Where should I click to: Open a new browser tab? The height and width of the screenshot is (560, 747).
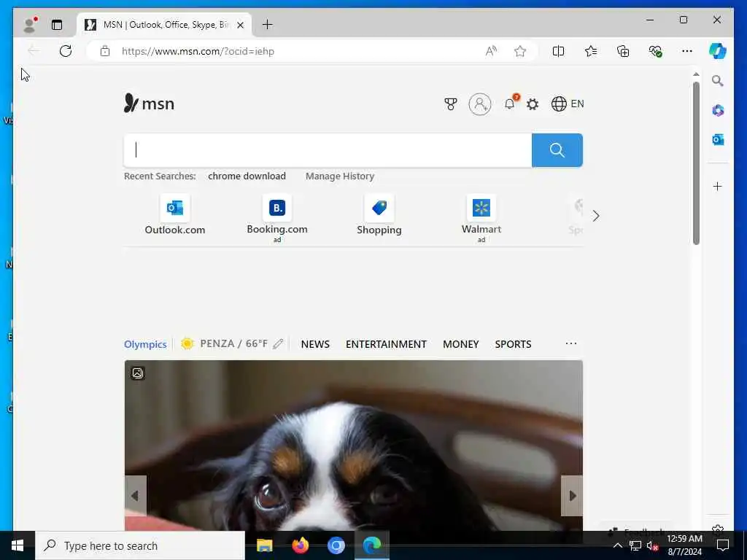(x=268, y=24)
